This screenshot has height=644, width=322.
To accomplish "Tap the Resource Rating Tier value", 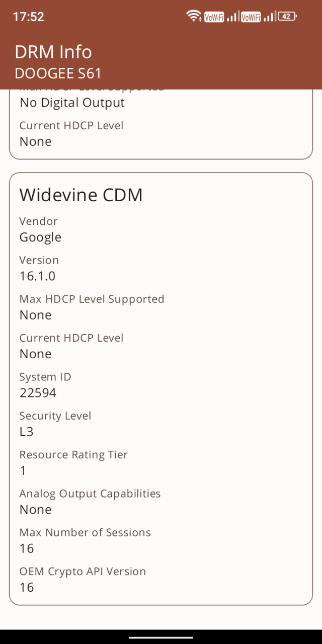I will (x=23, y=470).
